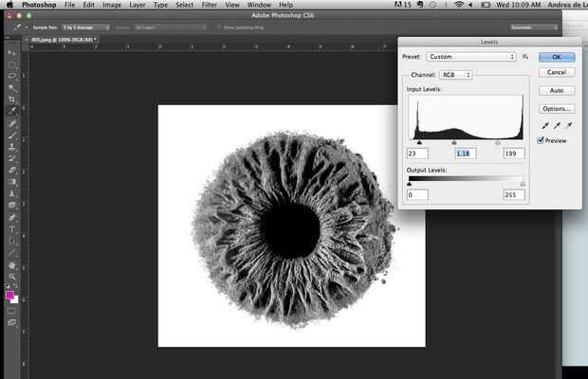Viewport: 588px width, 379px height.
Task: Toggle the Show Sampling Ring checkbox
Action: 217,27
